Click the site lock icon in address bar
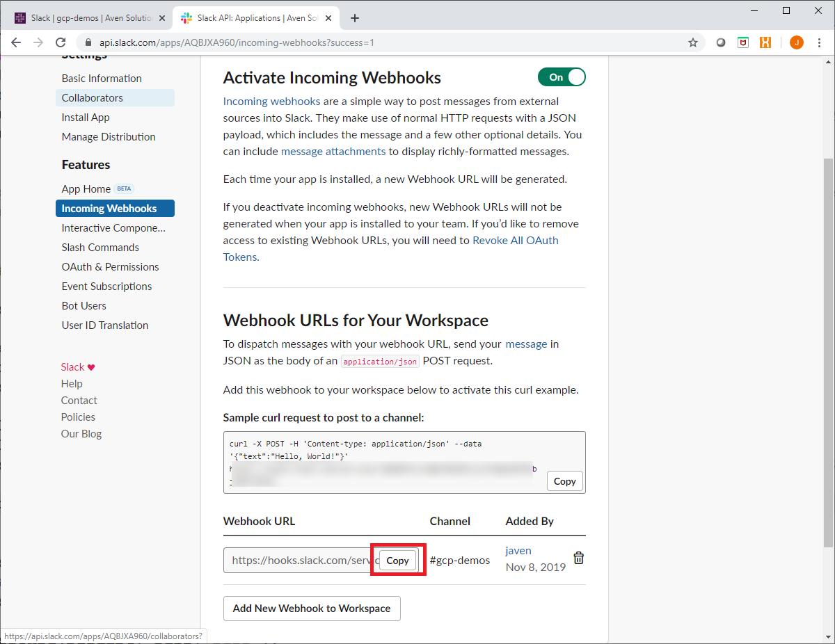The image size is (835, 644). [x=88, y=42]
